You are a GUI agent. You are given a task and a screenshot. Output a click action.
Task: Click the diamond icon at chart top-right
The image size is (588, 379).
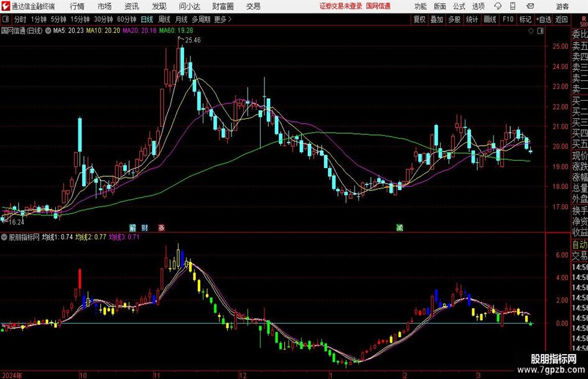pyautogui.click(x=531, y=31)
